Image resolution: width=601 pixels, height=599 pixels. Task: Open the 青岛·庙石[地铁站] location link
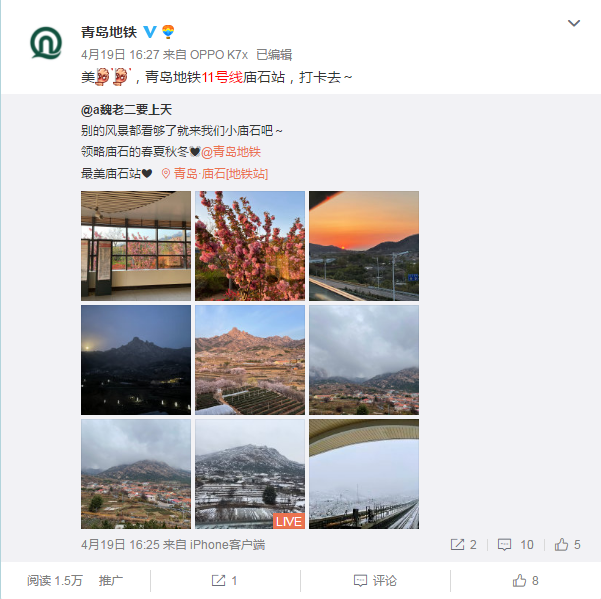coord(215,174)
